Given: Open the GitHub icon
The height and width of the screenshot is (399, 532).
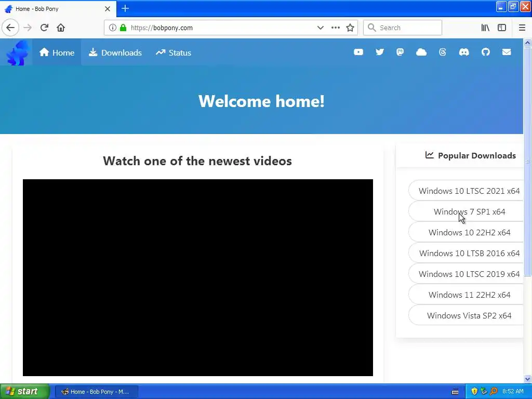Looking at the screenshot, I should [486, 52].
